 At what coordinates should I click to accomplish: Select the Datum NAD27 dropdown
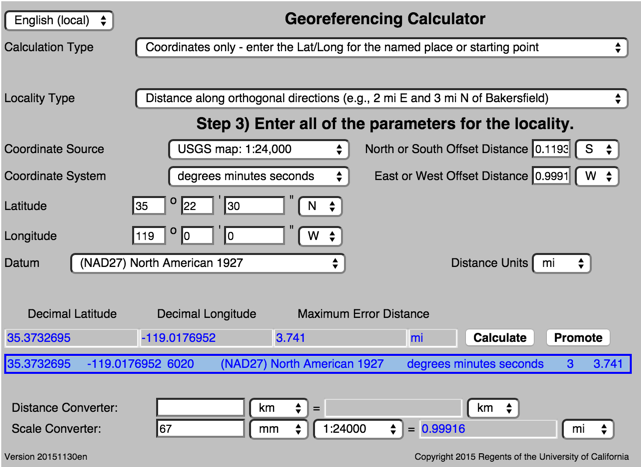click(x=208, y=263)
